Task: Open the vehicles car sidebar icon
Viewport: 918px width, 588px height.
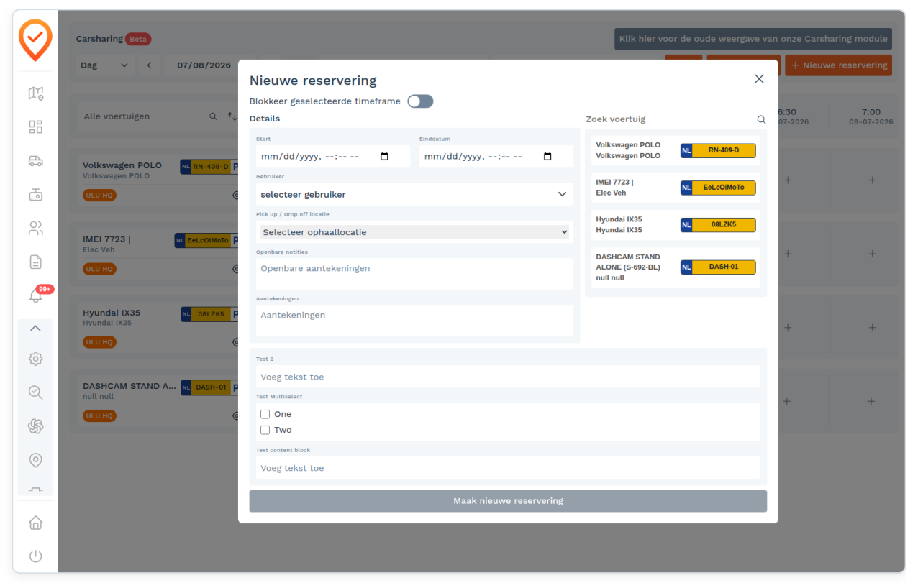Action: coord(35,161)
